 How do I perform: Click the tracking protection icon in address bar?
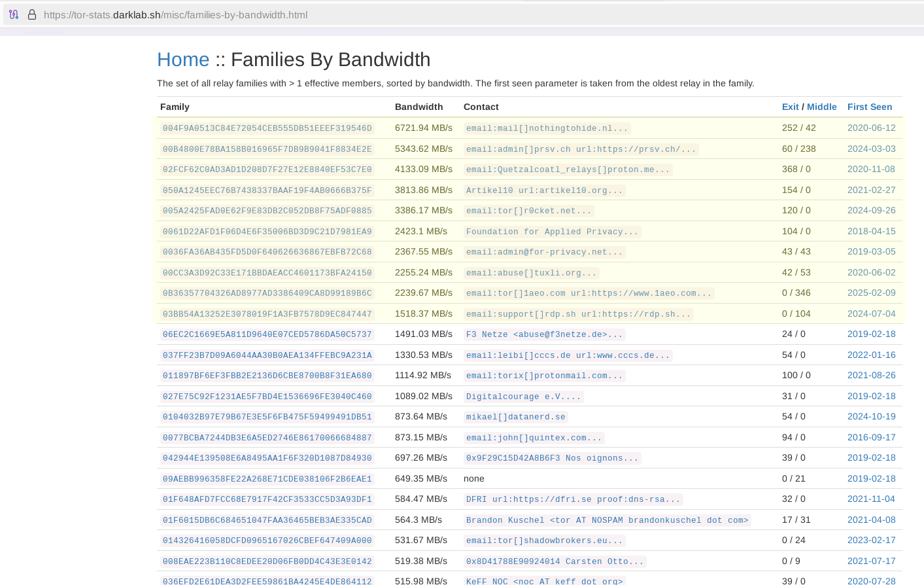[x=14, y=14]
